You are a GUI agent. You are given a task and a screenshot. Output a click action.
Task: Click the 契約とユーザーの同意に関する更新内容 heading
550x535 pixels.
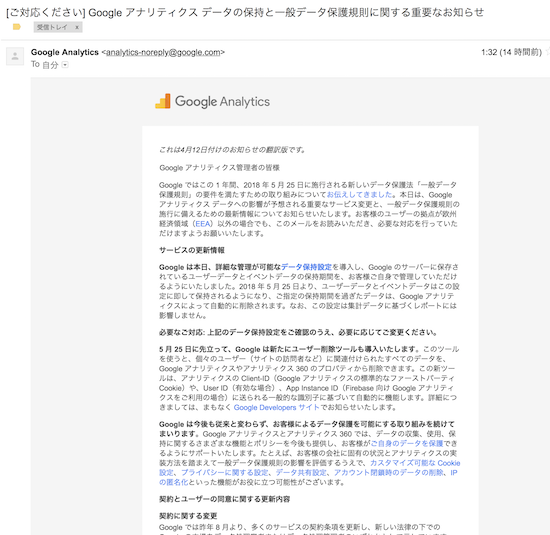[224, 499]
